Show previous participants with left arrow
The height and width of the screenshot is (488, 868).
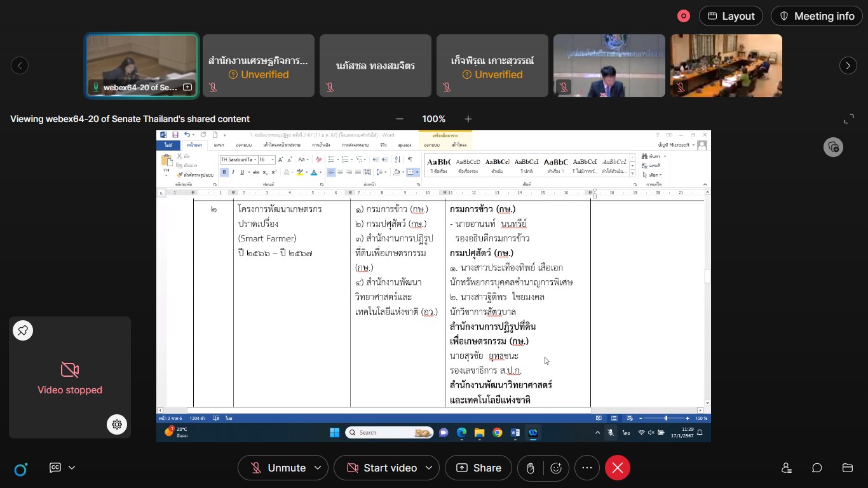[20, 65]
